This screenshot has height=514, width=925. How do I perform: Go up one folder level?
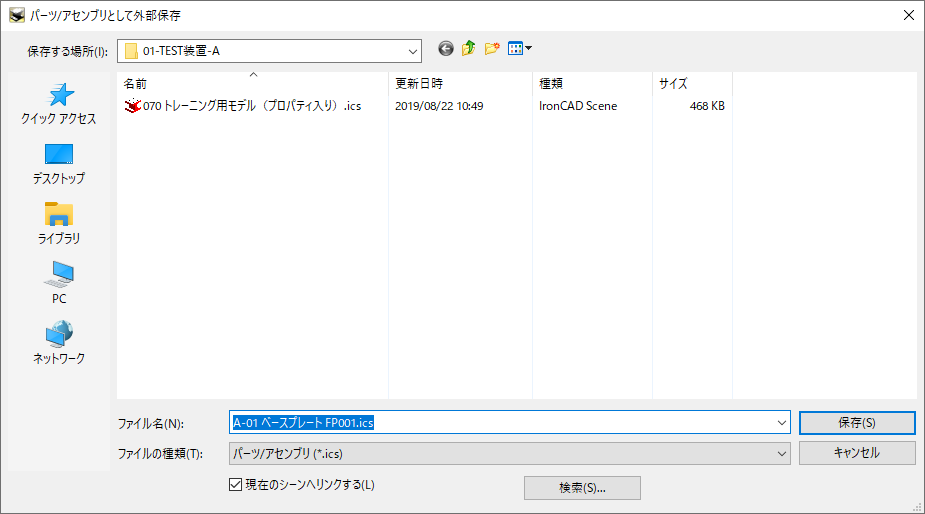pyautogui.click(x=469, y=48)
